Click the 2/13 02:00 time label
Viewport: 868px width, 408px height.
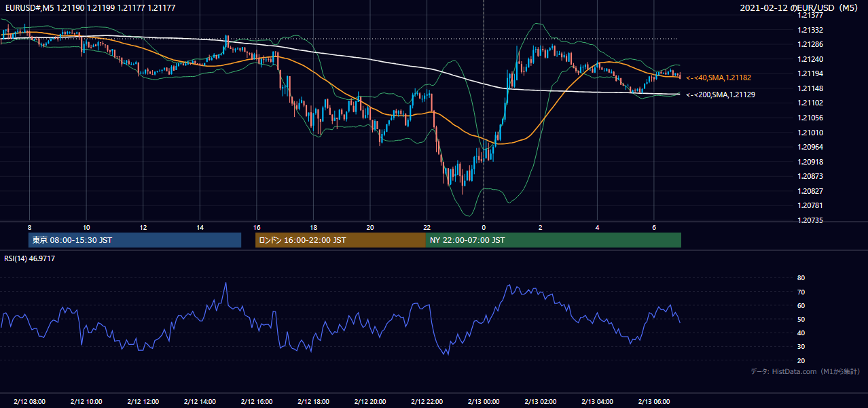tap(540, 402)
